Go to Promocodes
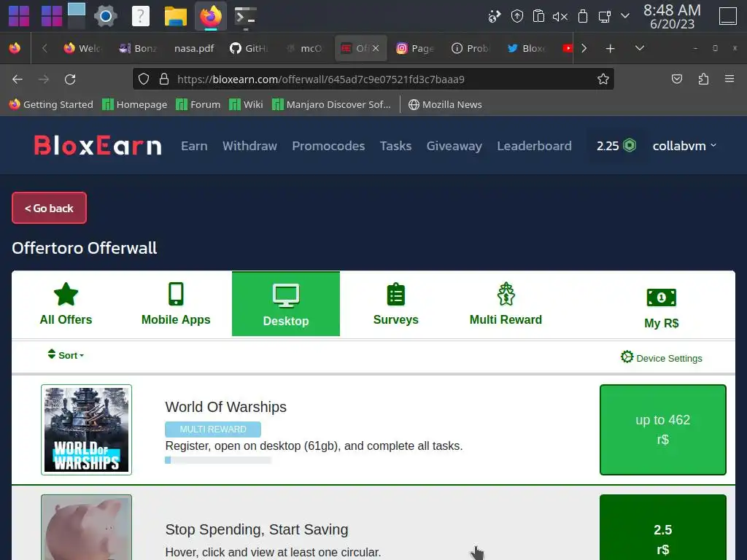This screenshot has height=560, width=747. pos(328,146)
